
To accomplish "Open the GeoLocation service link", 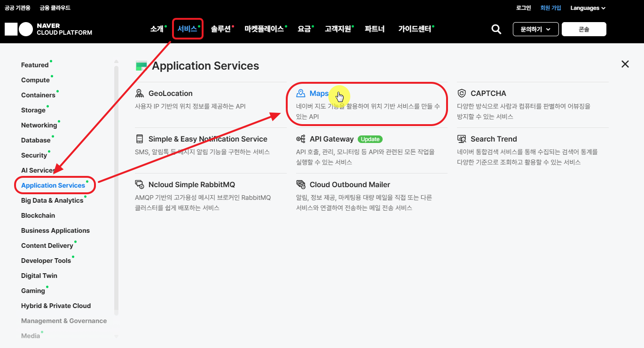I will (x=171, y=93).
